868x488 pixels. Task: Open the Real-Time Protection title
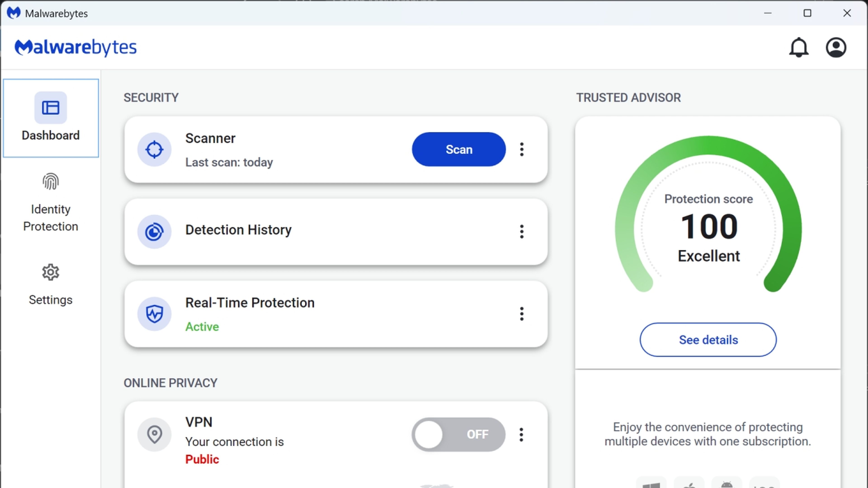[x=250, y=303]
